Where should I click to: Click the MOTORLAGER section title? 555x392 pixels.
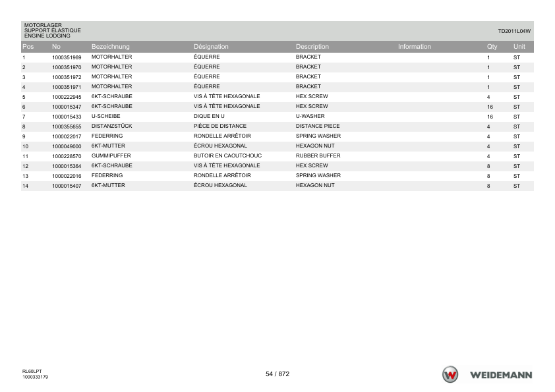[x=43, y=25]
